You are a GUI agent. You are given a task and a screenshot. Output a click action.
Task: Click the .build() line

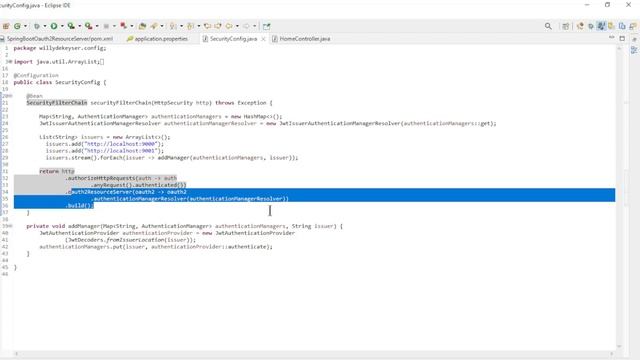click(x=79, y=205)
